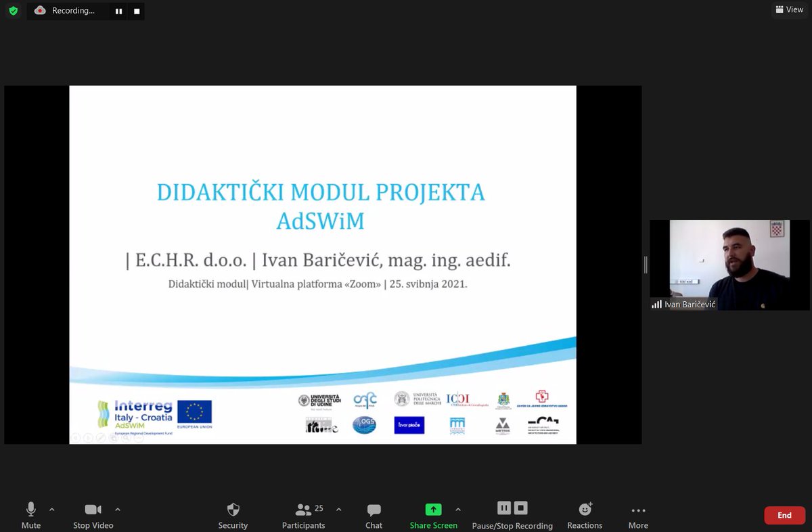Click the blue Izvor ploče logo
812x532 pixels.
[x=409, y=425]
